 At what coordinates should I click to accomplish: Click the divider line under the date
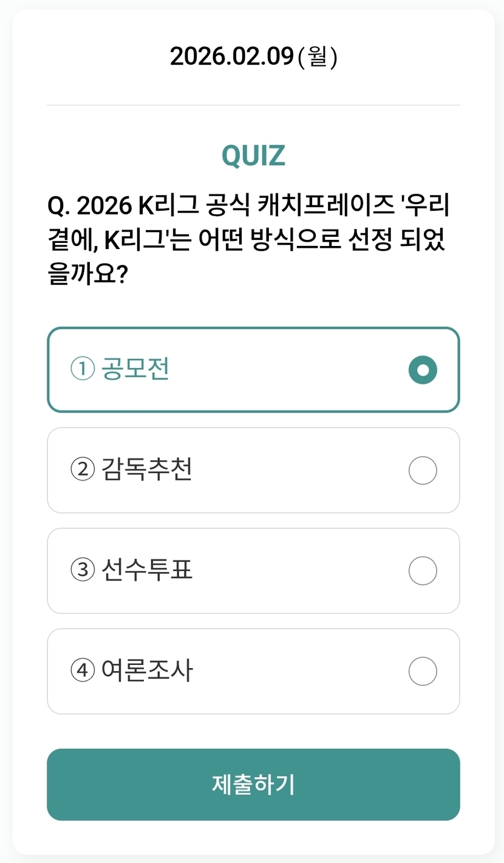click(253, 105)
